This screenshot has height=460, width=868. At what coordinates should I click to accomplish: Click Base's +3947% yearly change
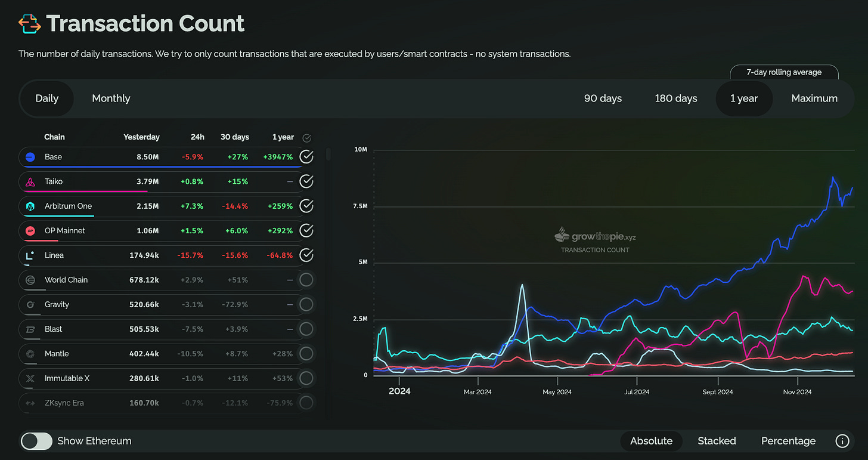click(277, 157)
